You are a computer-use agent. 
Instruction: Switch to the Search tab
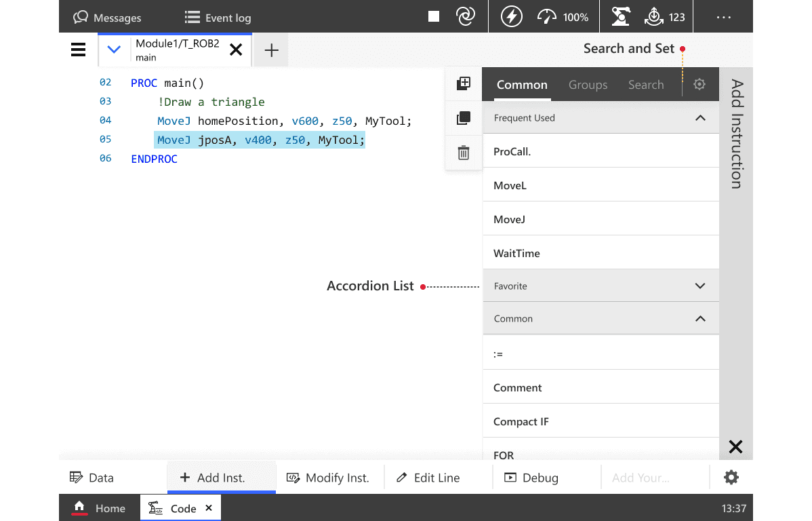click(646, 85)
